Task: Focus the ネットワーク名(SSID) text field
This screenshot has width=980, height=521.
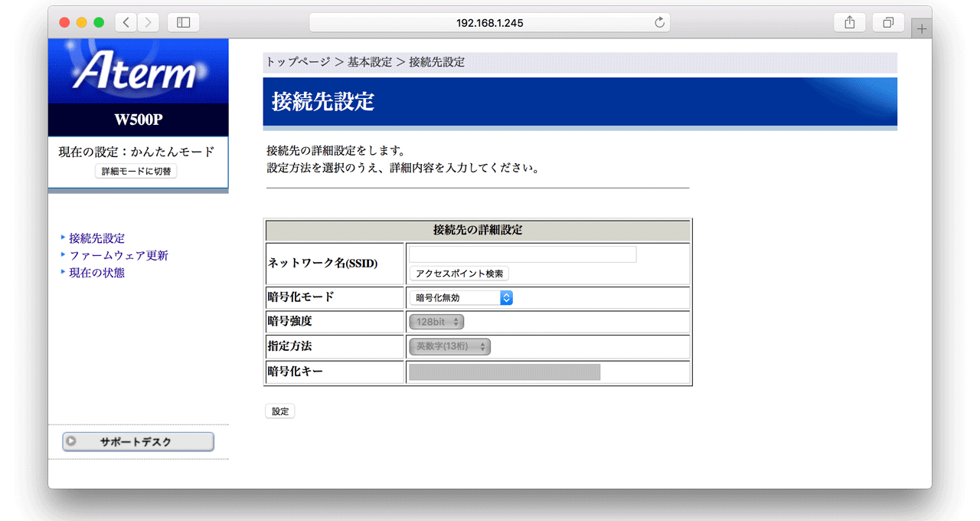Action: 523,254
